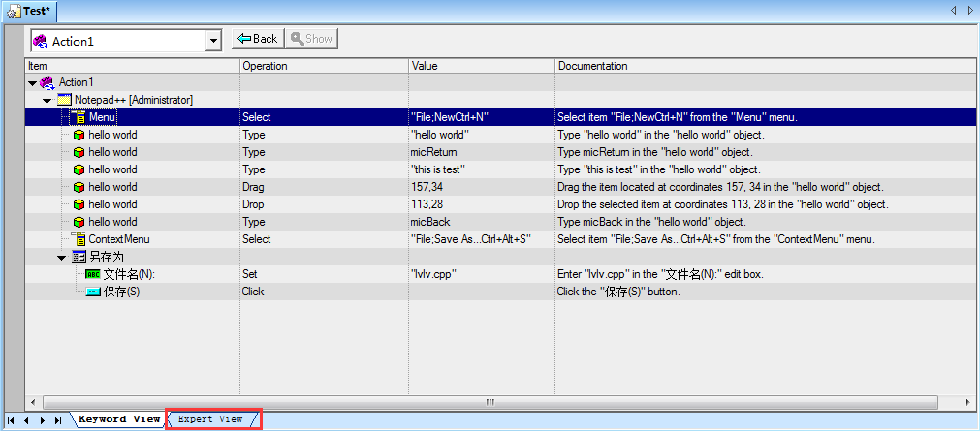Screen dimensions: 980x431
Task: Click the Action1 combo box icon
Action: (x=41, y=42)
